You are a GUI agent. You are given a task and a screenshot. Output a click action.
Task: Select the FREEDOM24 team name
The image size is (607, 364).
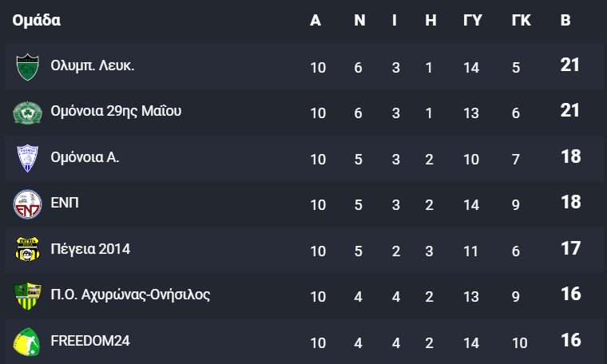point(90,341)
